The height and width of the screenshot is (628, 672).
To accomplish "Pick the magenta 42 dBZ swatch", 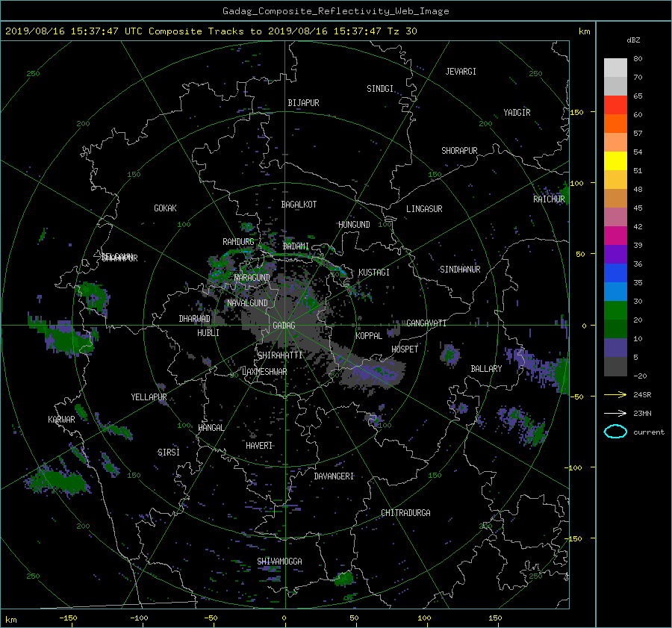I will point(615,235).
